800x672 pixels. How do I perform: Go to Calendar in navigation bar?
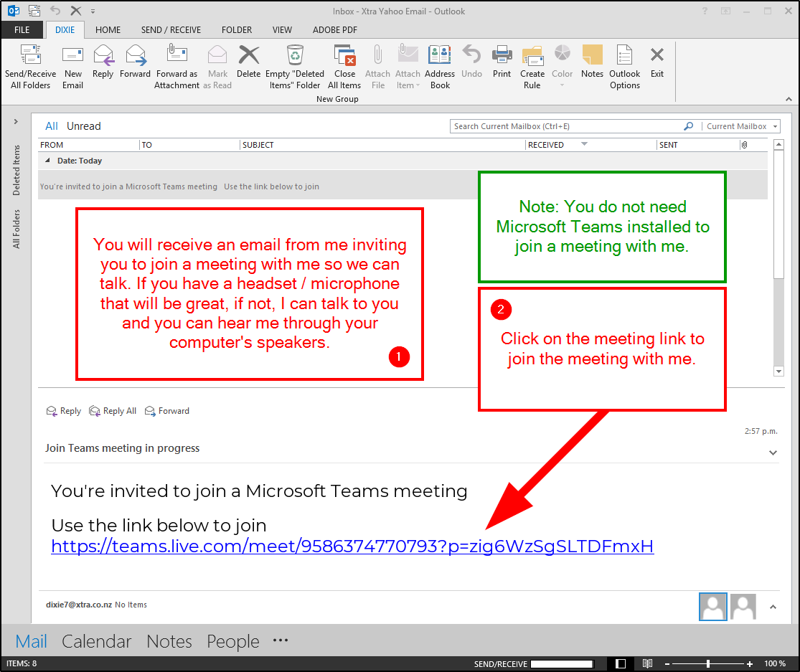click(96, 641)
